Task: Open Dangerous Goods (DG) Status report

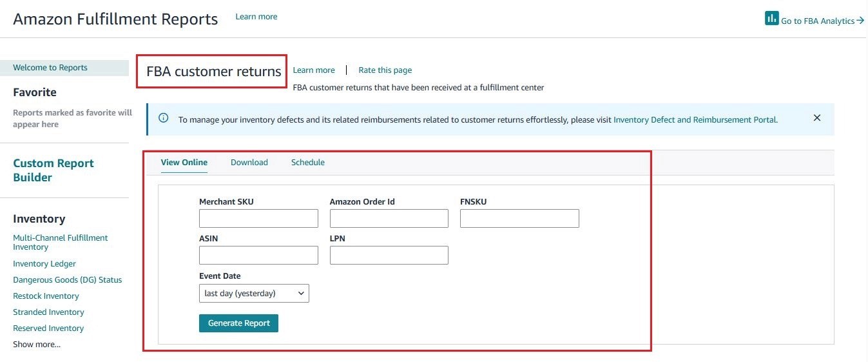Action: (68, 280)
